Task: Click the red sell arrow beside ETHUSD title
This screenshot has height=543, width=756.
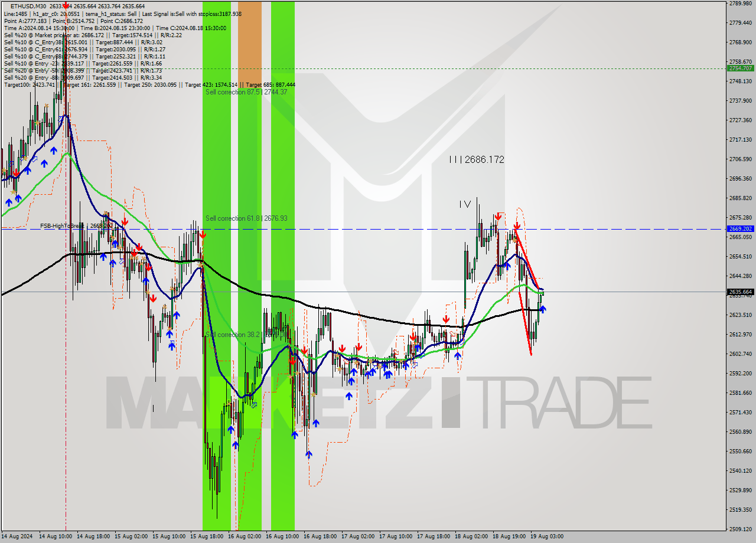Action: [x=65, y=6]
